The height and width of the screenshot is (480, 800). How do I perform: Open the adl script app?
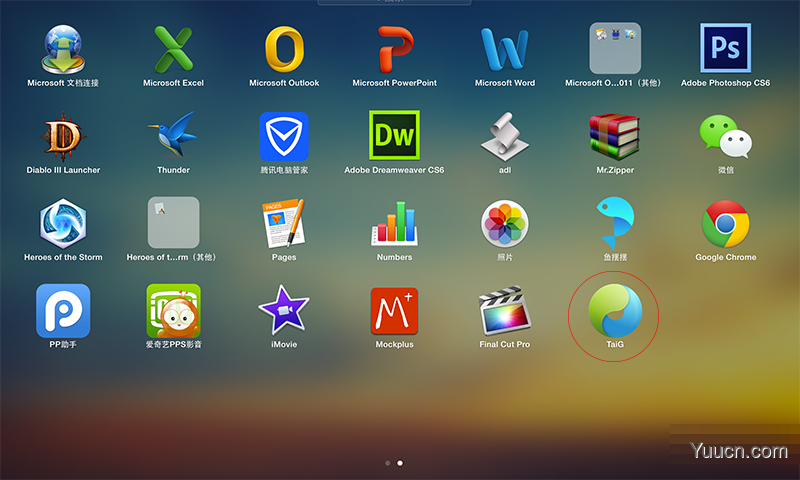[505, 137]
